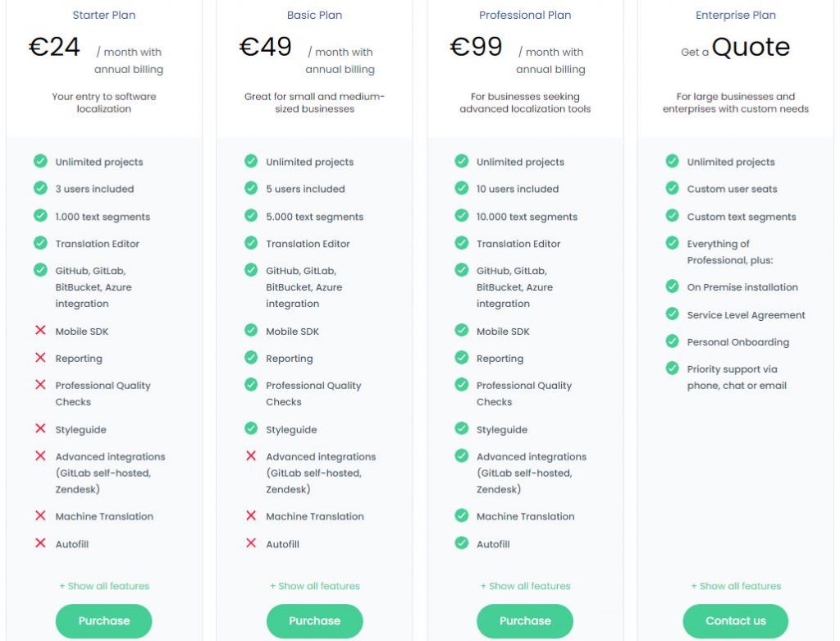
Task: Click the red X beside Basic Advanced integrations
Action: (x=251, y=456)
